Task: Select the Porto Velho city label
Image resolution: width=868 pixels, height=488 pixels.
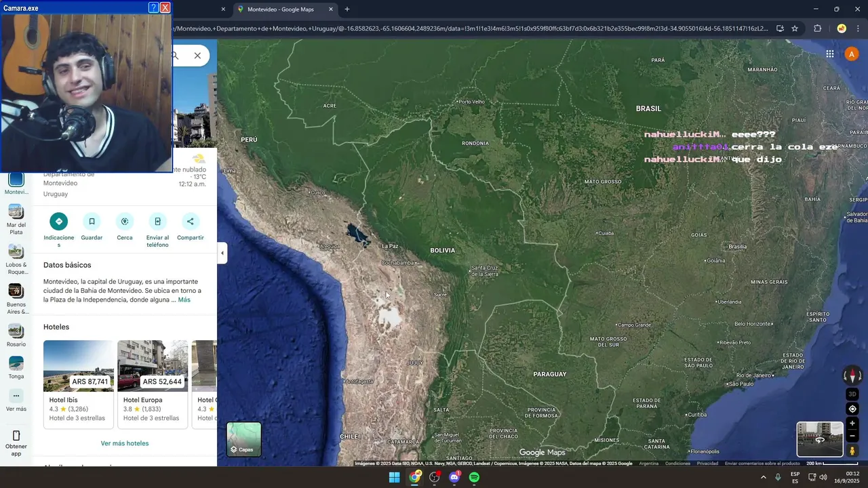Action: click(471, 102)
